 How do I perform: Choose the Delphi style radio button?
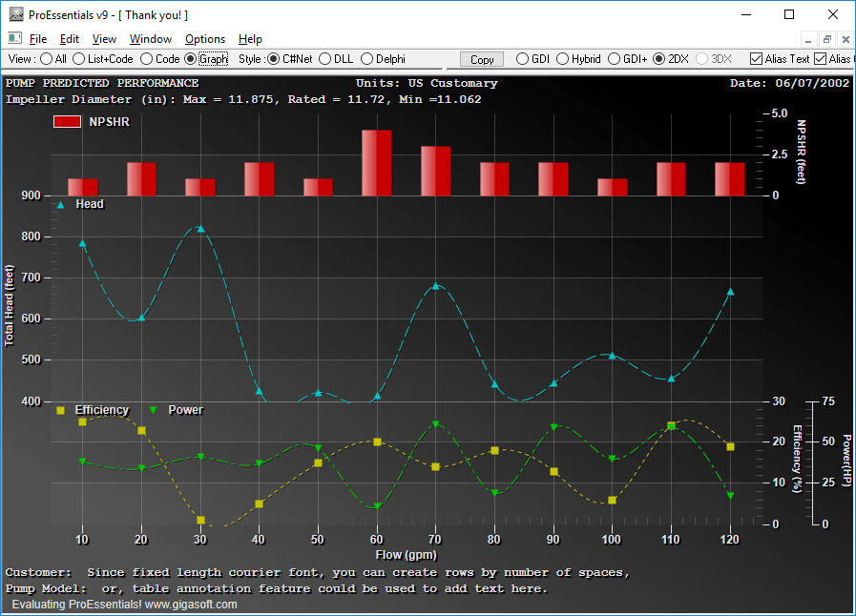(x=367, y=59)
